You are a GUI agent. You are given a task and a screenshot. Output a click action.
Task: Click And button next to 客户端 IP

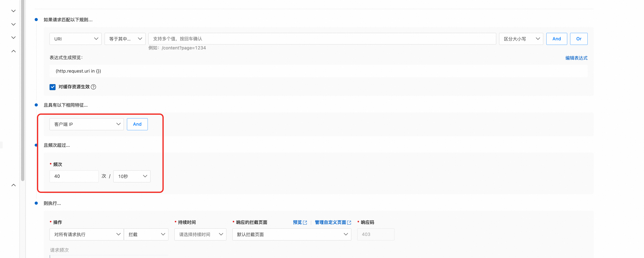pos(137,124)
